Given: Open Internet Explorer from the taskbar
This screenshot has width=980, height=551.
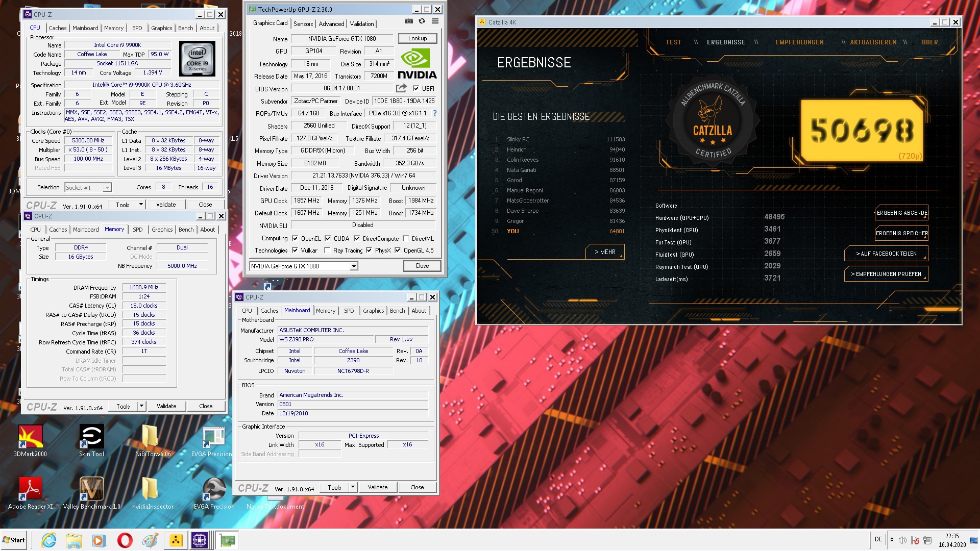Looking at the screenshot, I should click(x=49, y=540).
